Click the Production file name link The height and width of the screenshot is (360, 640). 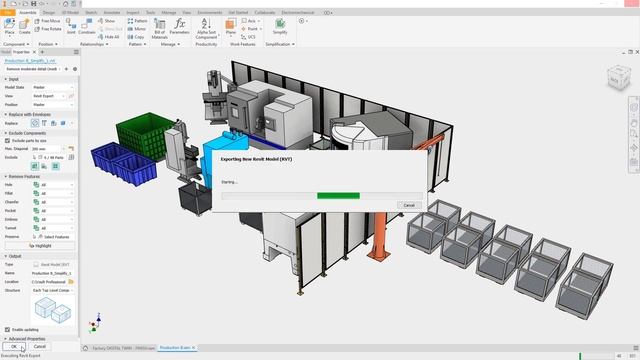(x=30, y=61)
